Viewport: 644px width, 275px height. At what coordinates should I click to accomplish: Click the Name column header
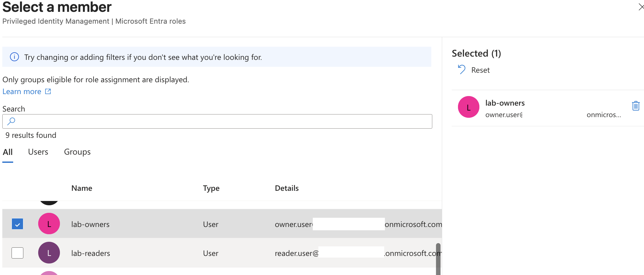82,188
